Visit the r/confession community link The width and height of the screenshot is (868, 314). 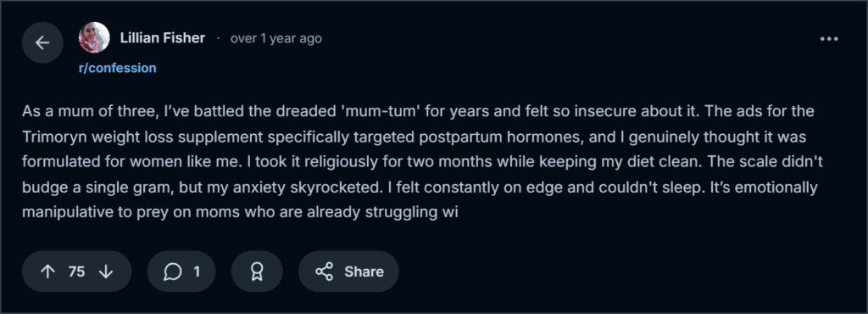point(117,68)
